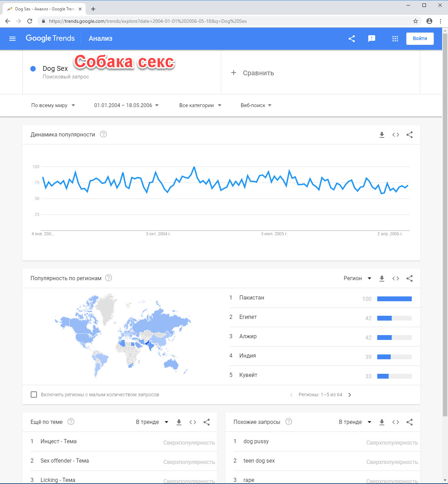The width and height of the screenshot is (448, 484).
Task: Select the Кувейт region row
Action: [325, 375]
